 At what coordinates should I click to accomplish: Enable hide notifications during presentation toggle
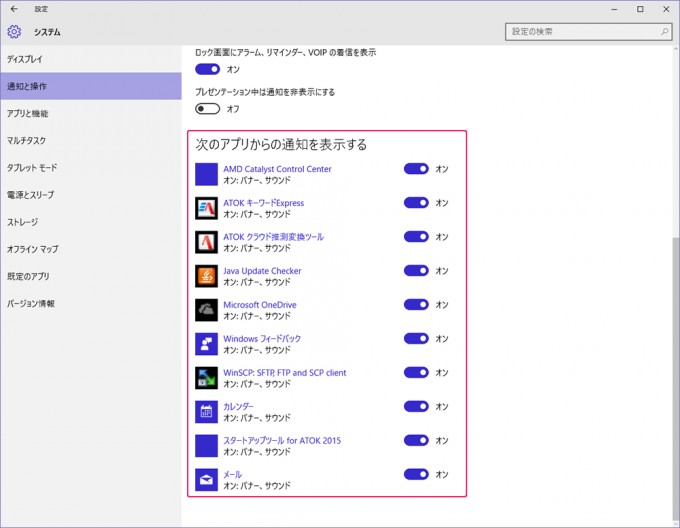(207, 108)
